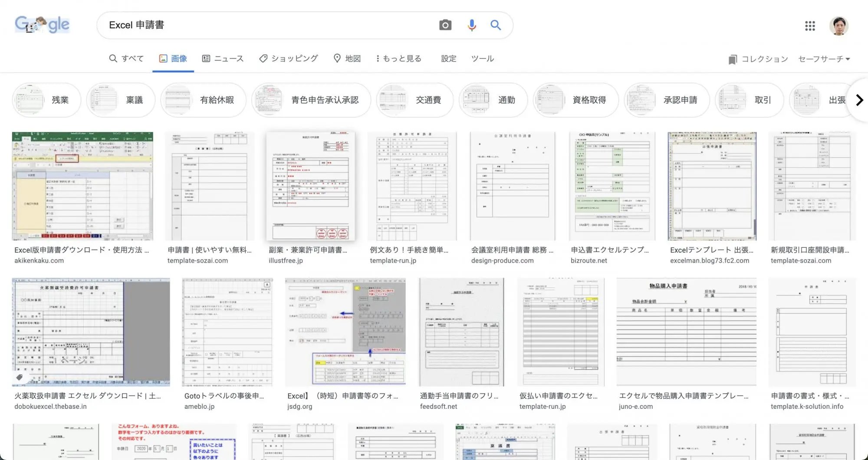Open 申込書エクセルテンプレ image from bizroute.net

pos(612,186)
